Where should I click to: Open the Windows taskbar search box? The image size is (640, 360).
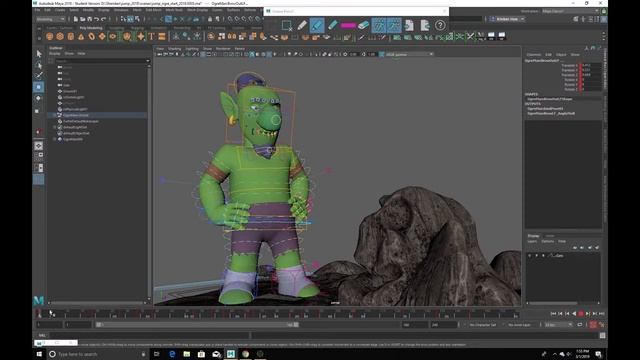97,354
